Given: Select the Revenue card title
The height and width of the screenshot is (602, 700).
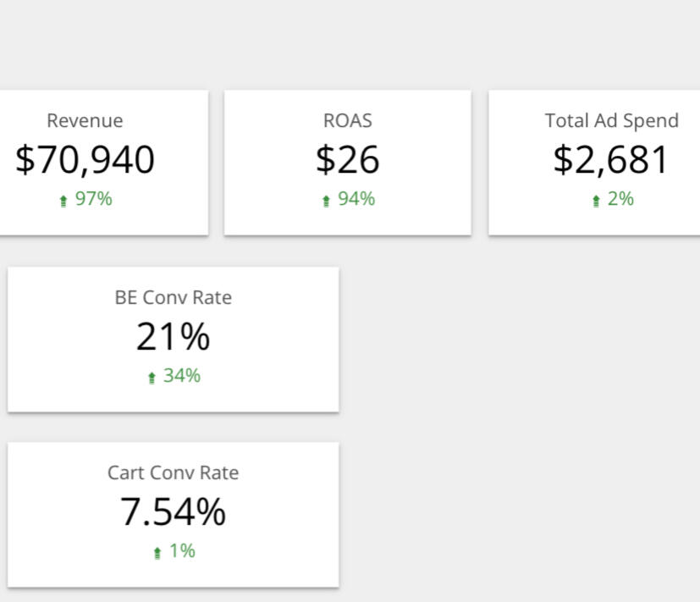Looking at the screenshot, I should tap(85, 120).
